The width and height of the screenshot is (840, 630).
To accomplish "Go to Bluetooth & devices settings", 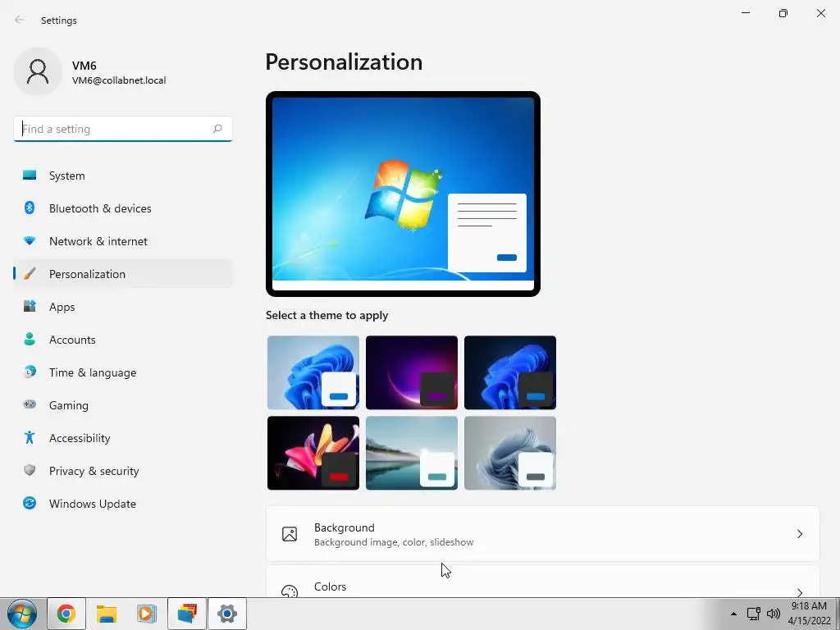I will (123, 208).
